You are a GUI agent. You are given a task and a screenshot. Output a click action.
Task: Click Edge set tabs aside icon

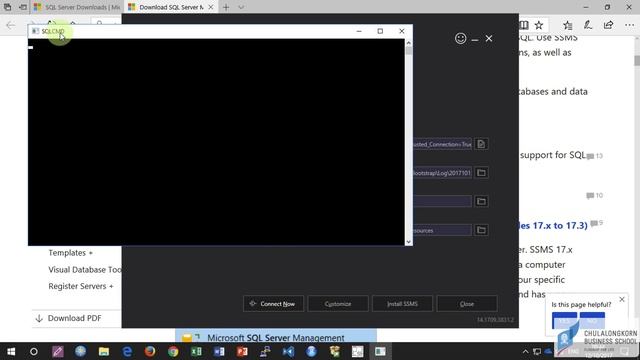23,7
